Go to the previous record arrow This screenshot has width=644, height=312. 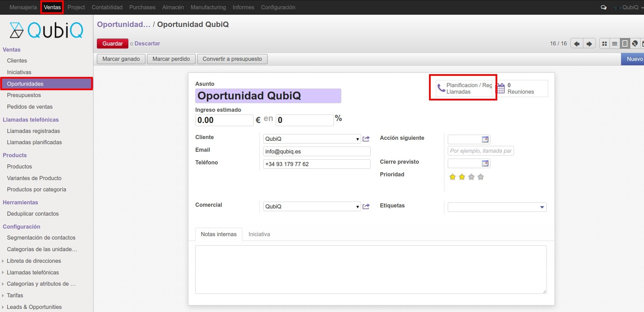(x=577, y=44)
